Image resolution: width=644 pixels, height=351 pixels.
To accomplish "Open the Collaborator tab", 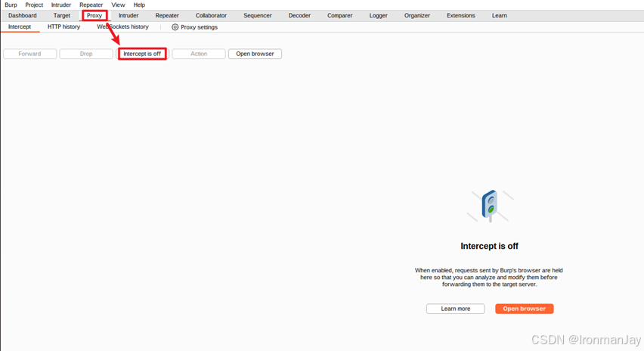I will click(211, 16).
